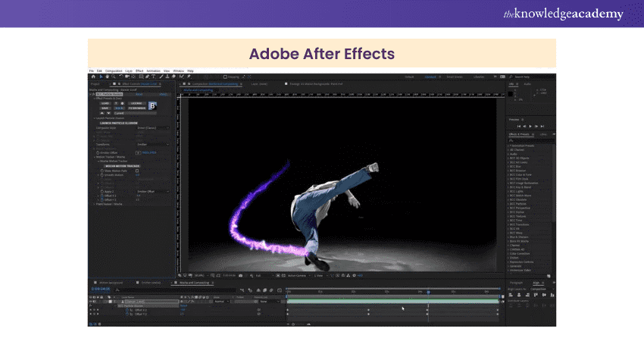Switch to the Small Screen workspace
The height and width of the screenshot is (341, 644).
coord(454,77)
